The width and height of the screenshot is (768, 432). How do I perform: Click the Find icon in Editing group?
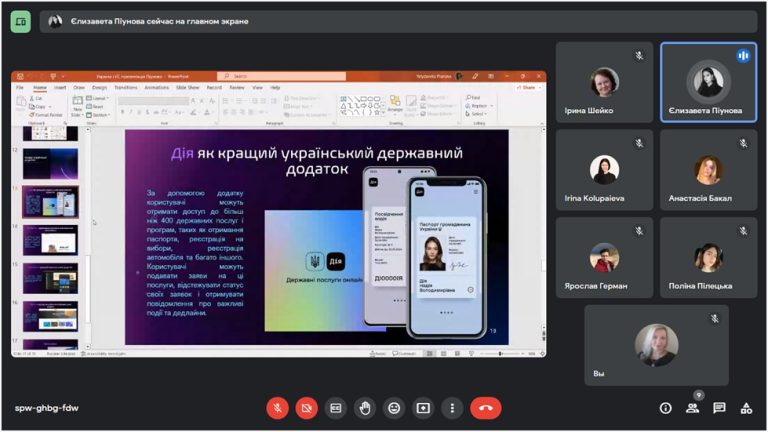coord(473,97)
